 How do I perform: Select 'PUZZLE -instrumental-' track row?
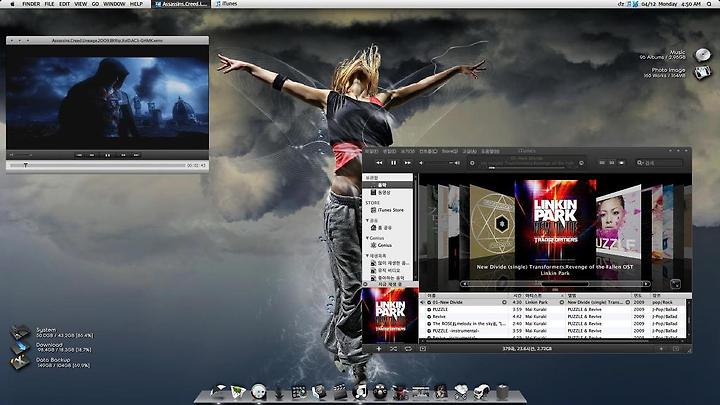coord(553,331)
